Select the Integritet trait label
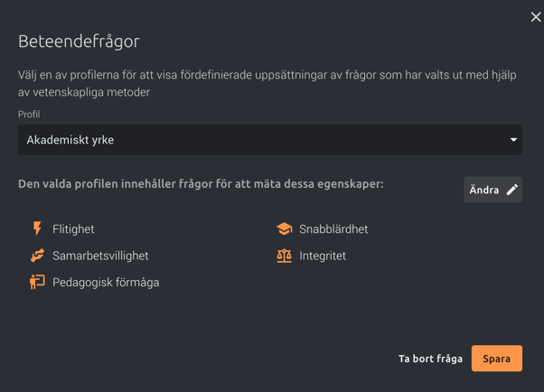Image resolution: width=544 pixels, height=392 pixels. (x=323, y=256)
